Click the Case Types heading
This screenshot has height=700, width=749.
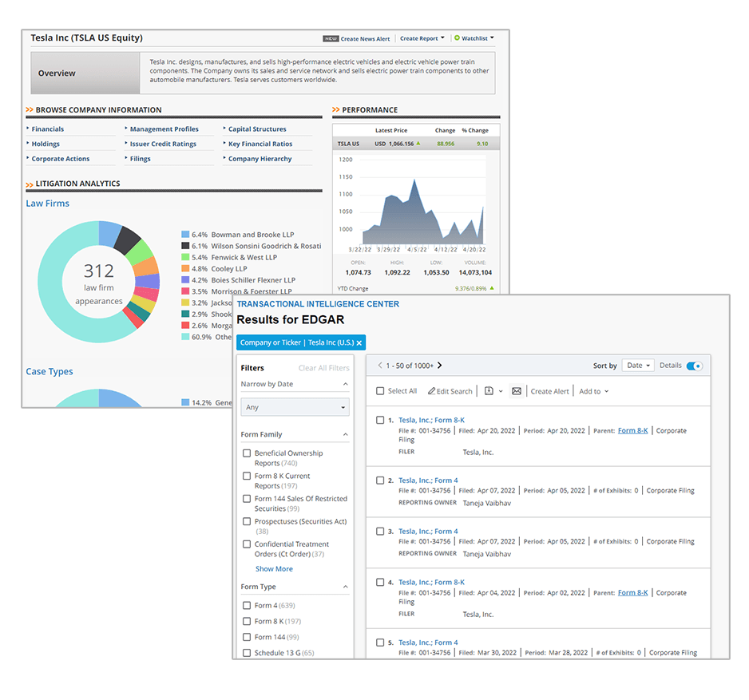(x=50, y=372)
